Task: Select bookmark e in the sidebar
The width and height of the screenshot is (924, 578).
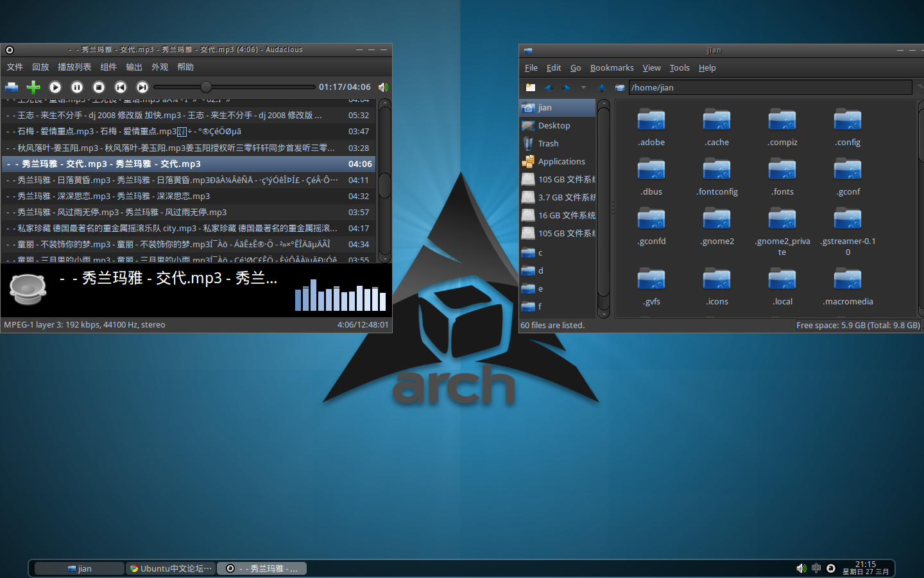Action: (x=557, y=289)
